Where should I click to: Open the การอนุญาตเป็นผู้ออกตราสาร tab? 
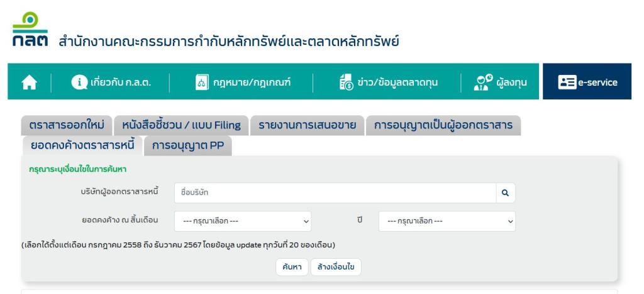coord(443,125)
